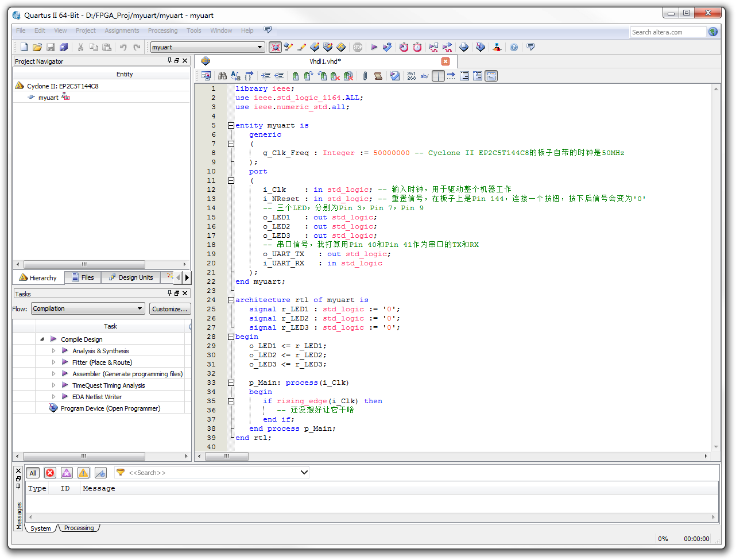Click the Save icon in main toolbar
Image resolution: width=736 pixels, height=560 pixels.
click(x=51, y=47)
